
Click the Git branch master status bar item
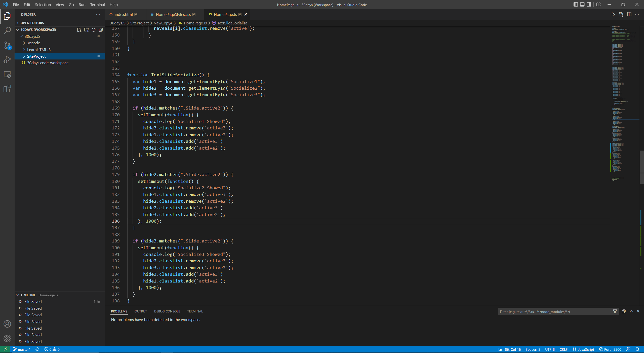point(21,349)
